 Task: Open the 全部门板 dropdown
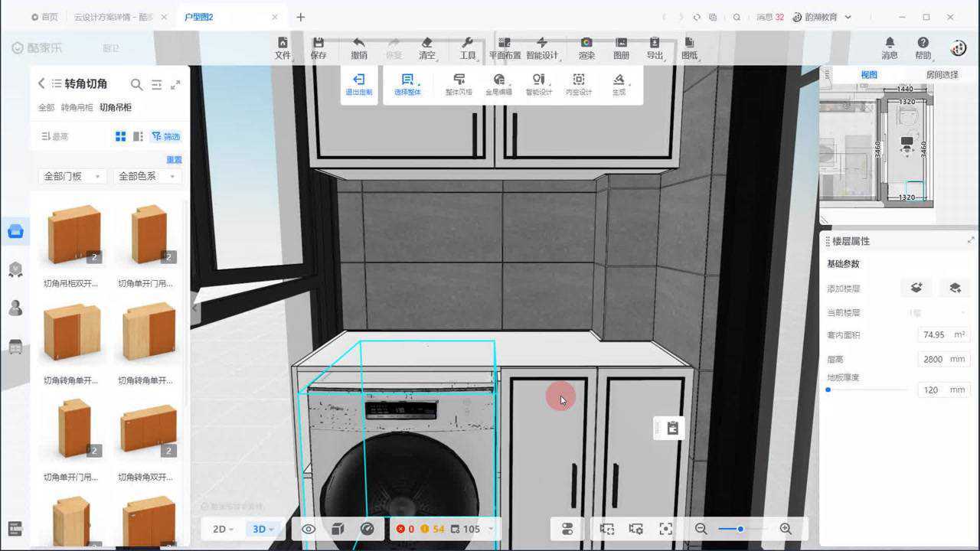72,176
